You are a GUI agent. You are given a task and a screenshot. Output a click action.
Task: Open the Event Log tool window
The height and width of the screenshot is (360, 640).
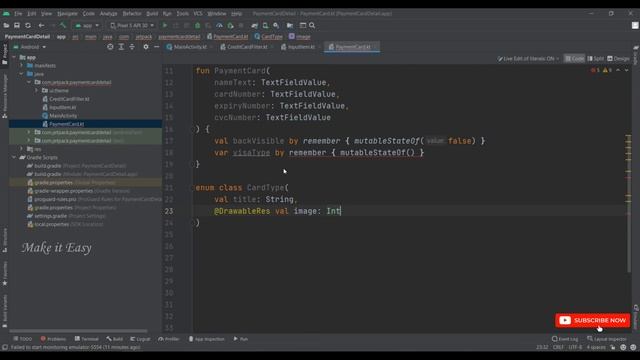point(565,339)
